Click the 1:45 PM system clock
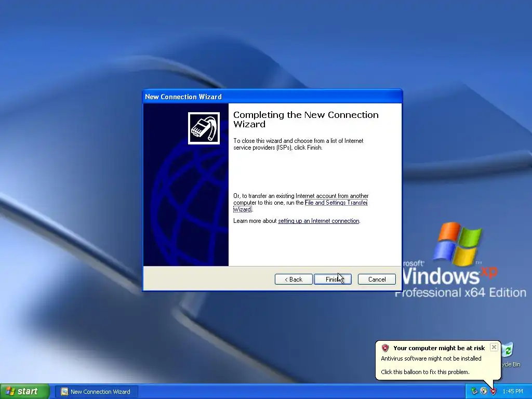Viewport: 532px width, 399px height. click(513, 392)
